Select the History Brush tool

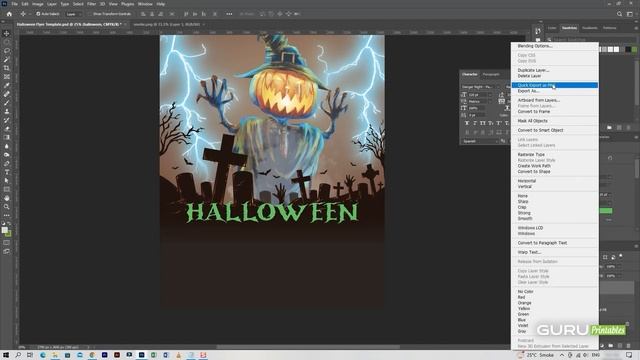coord(7,120)
